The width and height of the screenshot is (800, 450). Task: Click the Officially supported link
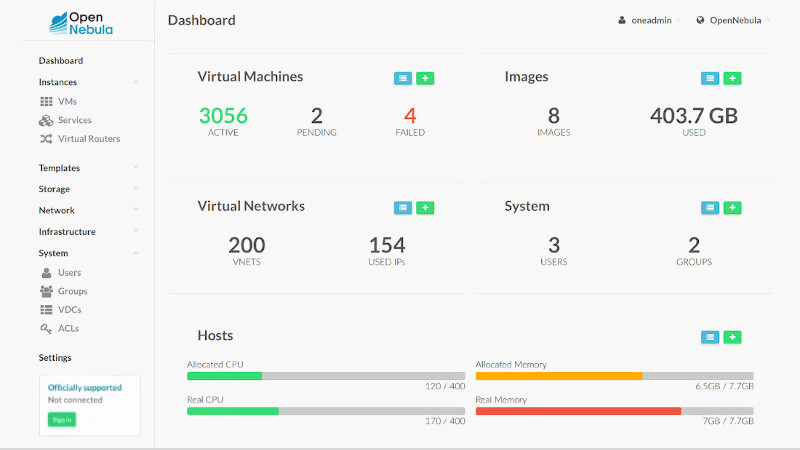(85, 388)
